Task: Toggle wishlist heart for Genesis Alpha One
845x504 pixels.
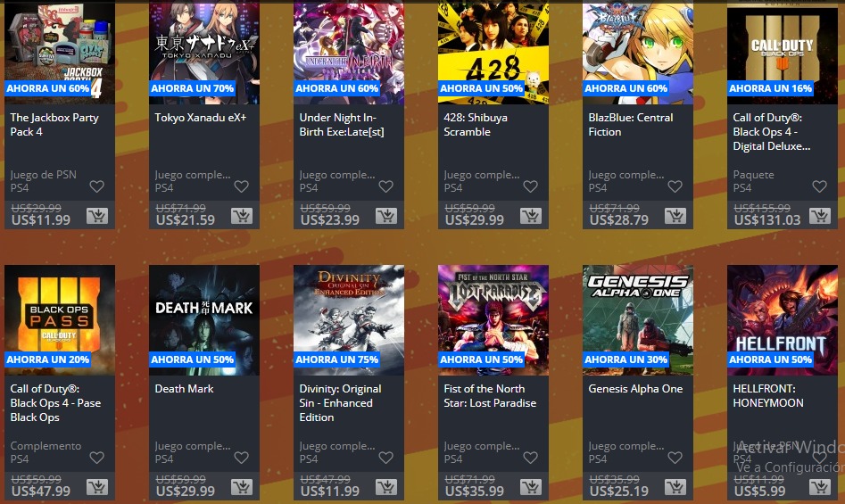Action: [x=675, y=458]
